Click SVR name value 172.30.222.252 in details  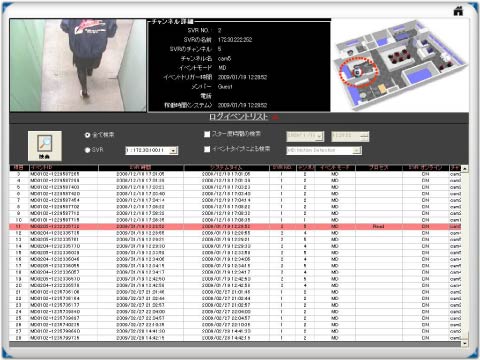(235, 40)
